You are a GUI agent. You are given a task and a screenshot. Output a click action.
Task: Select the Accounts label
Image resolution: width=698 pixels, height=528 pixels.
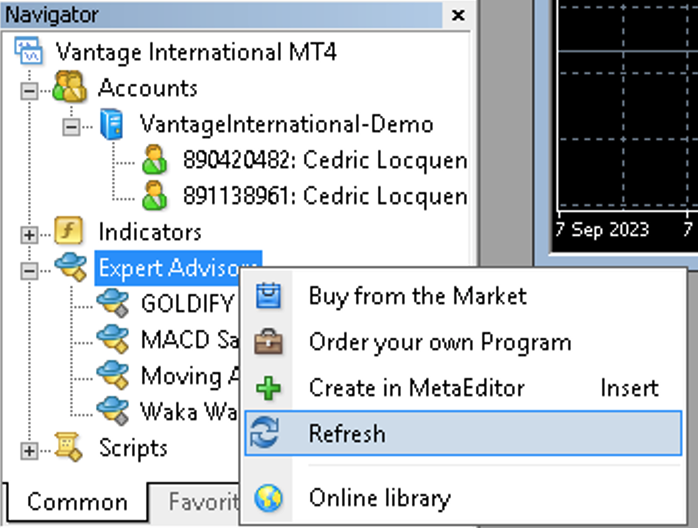(x=147, y=87)
